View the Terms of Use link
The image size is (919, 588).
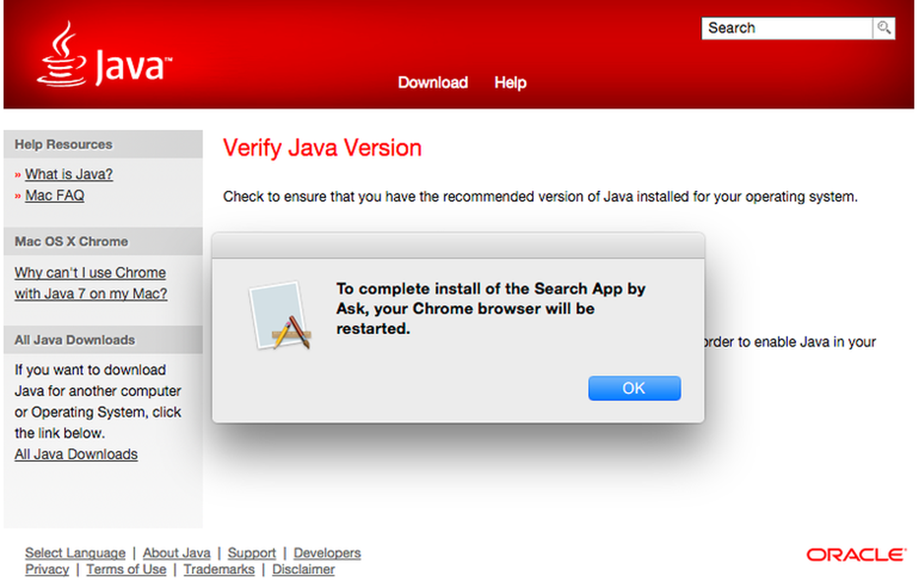point(126,570)
